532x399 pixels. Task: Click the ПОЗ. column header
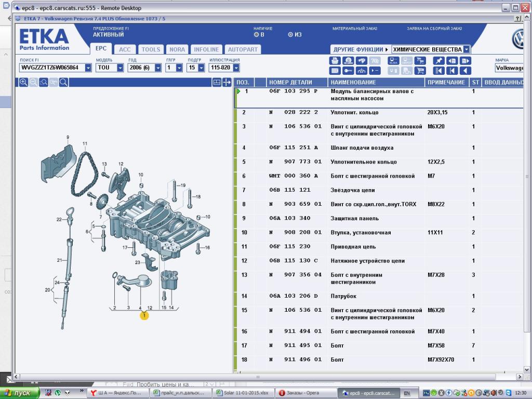(243, 82)
